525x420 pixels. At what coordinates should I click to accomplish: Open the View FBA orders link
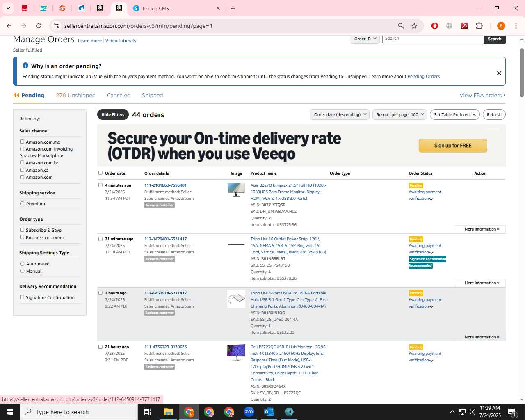482,95
